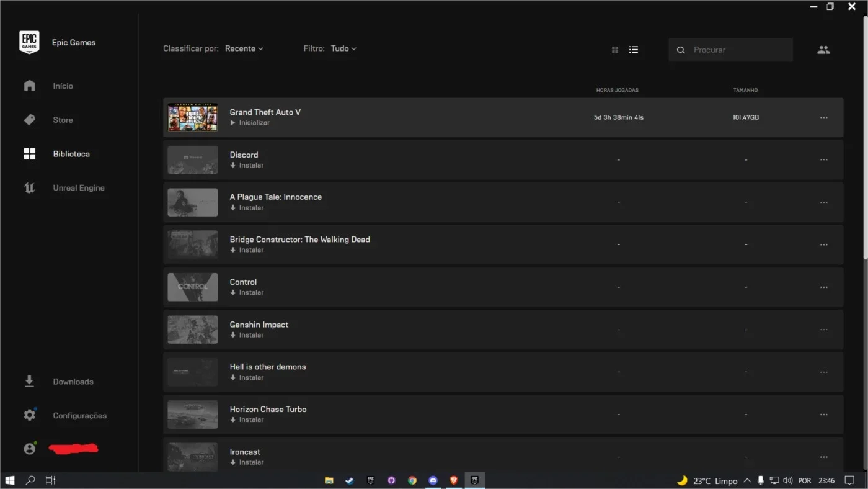Select the list view icon
The width and height of the screenshot is (868, 489).
[x=634, y=50]
